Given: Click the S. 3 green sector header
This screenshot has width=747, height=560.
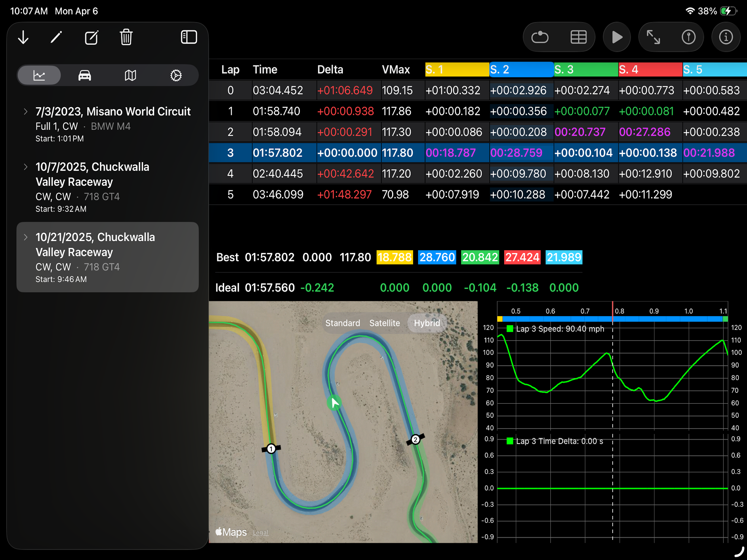Looking at the screenshot, I should (586, 69).
